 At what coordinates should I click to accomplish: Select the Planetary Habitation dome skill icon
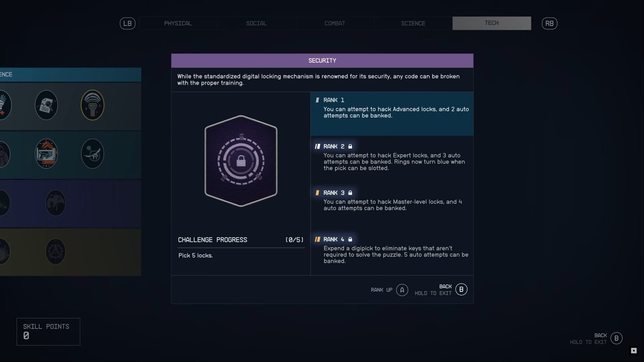(x=56, y=203)
